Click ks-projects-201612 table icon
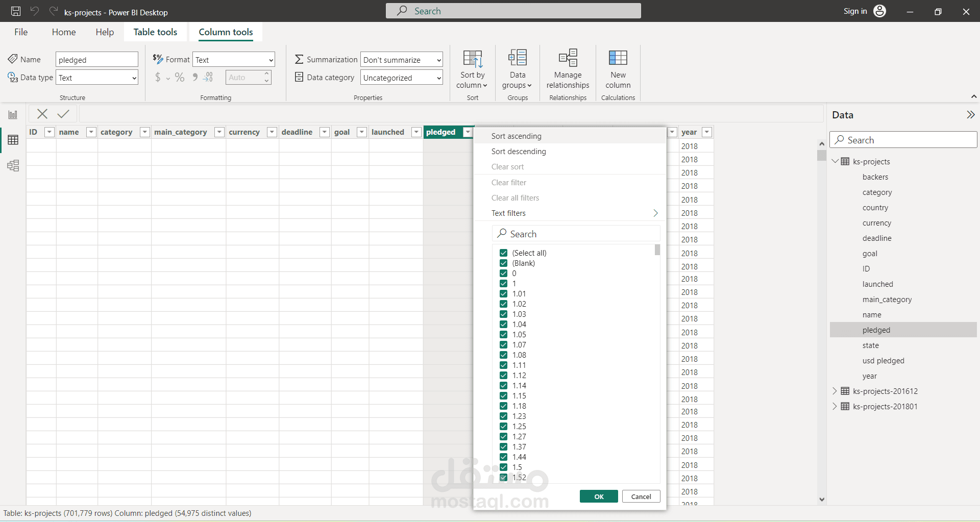Viewport: 980px width, 522px height. pyautogui.click(x=845, y=391)
